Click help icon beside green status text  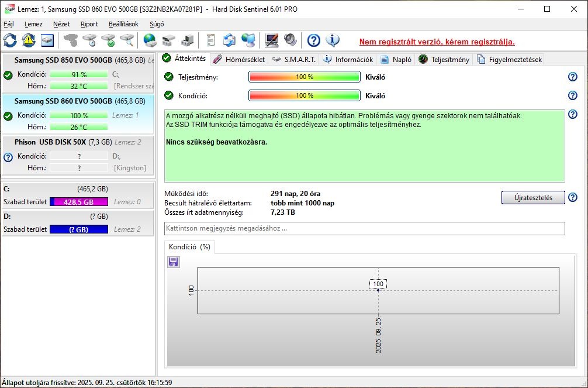573,114
